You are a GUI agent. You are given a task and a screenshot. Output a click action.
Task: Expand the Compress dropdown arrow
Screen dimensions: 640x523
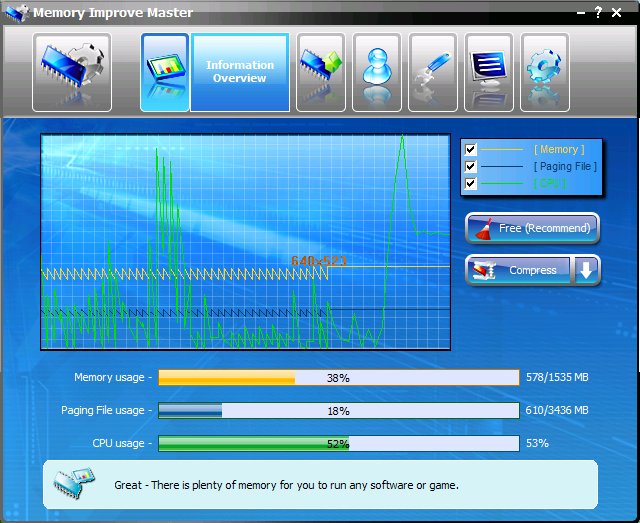pos(586,270)
